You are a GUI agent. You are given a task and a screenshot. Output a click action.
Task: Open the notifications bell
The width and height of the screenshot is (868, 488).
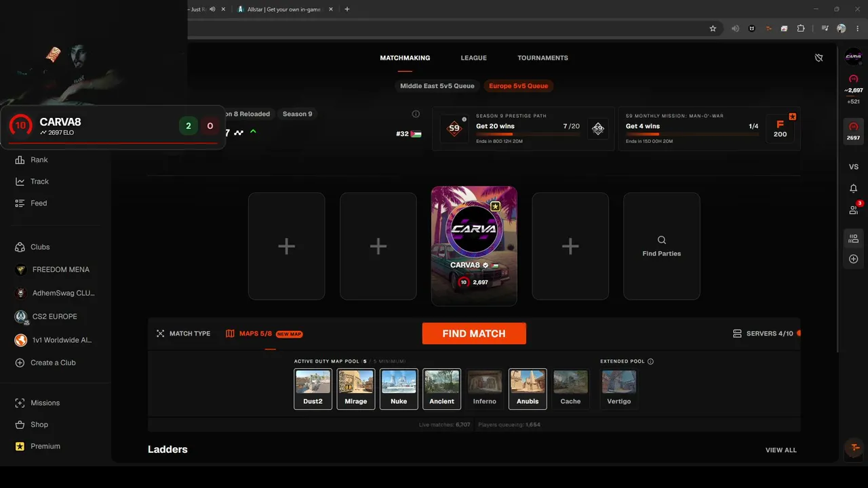click(854, 188)
